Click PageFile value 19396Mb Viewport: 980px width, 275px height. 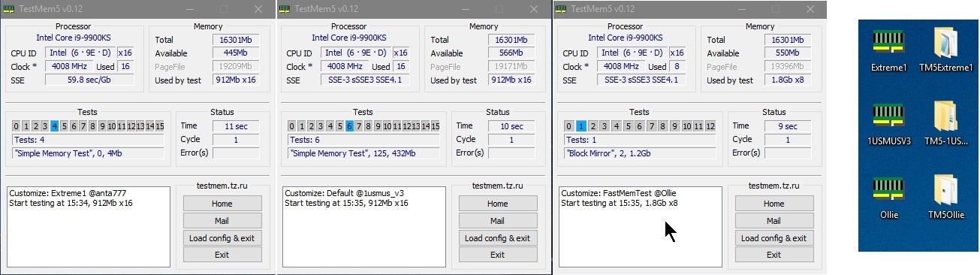(x=787, y=67)
